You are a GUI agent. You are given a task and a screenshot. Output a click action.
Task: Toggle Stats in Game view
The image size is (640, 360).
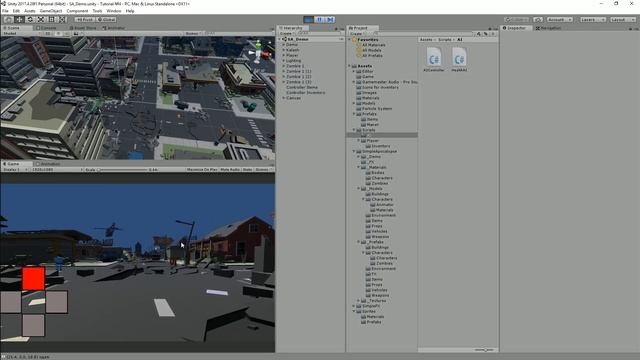247,169
